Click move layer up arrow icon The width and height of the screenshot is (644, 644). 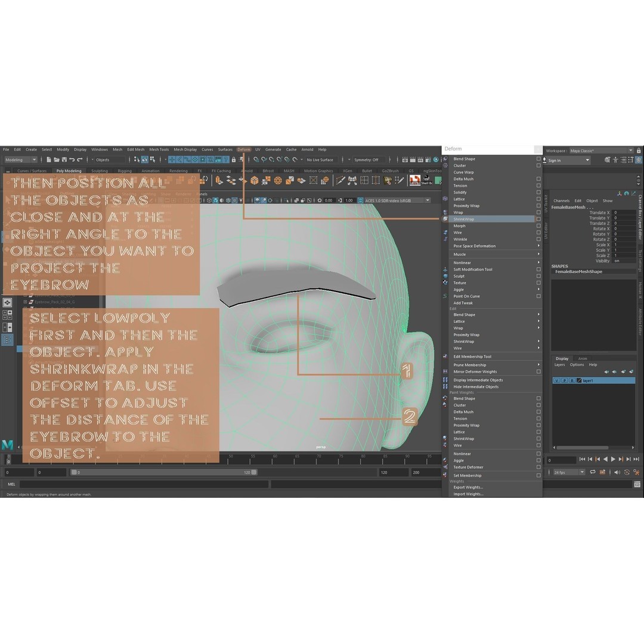(606, 371)
